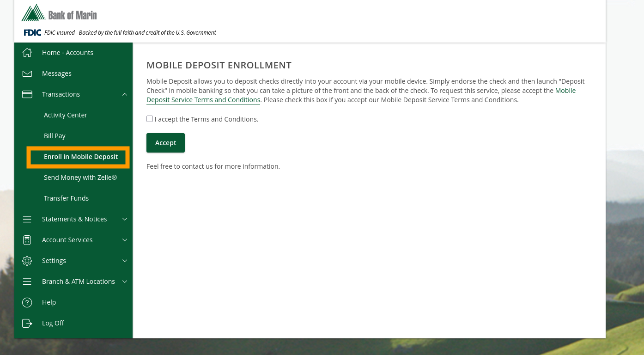Click the Log Off exit icon
This screenshot has height=355, width=644.
pyautogui.click(x=27, y=323)
